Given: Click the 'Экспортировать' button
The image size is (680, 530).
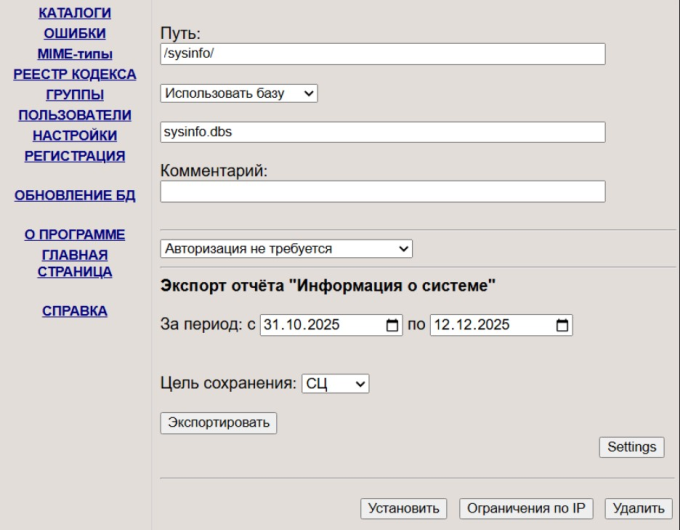Looking at the screenshot, I should point(218,422).
